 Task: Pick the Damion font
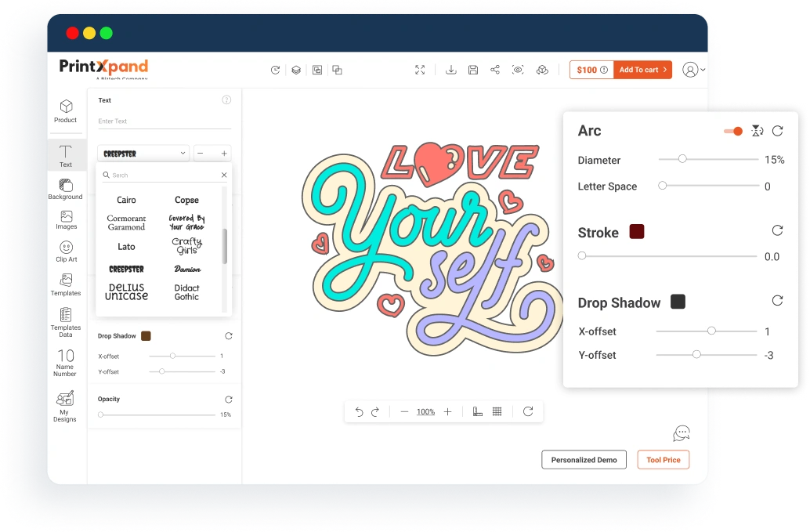[x=187, y=269]
